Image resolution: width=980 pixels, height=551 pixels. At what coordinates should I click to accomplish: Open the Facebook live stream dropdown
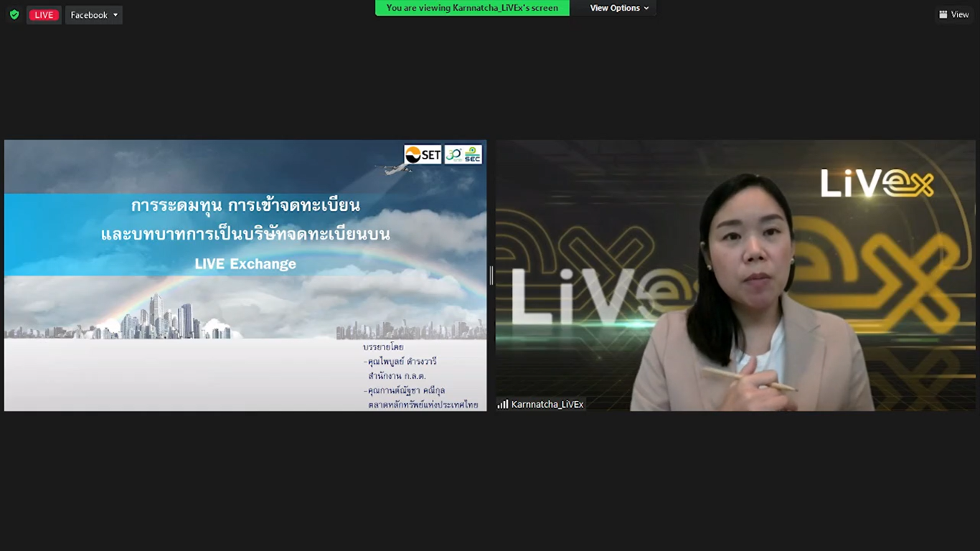[94, 15]
